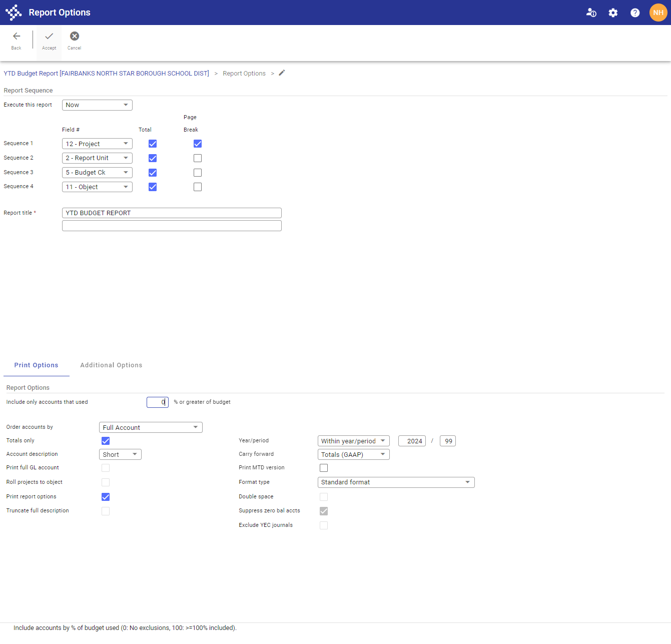Uncheck the Totals only checkbox
Viewport: 671px width, 644px height.
point(106,441)
